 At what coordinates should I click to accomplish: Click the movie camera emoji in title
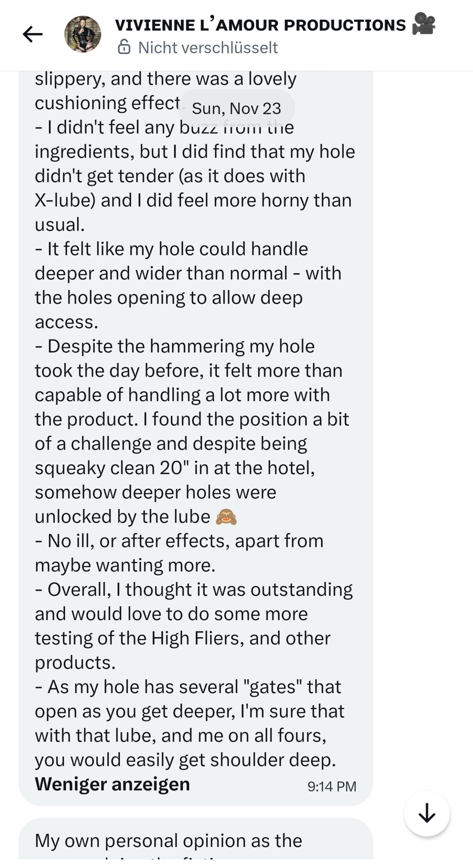[424, 24]
